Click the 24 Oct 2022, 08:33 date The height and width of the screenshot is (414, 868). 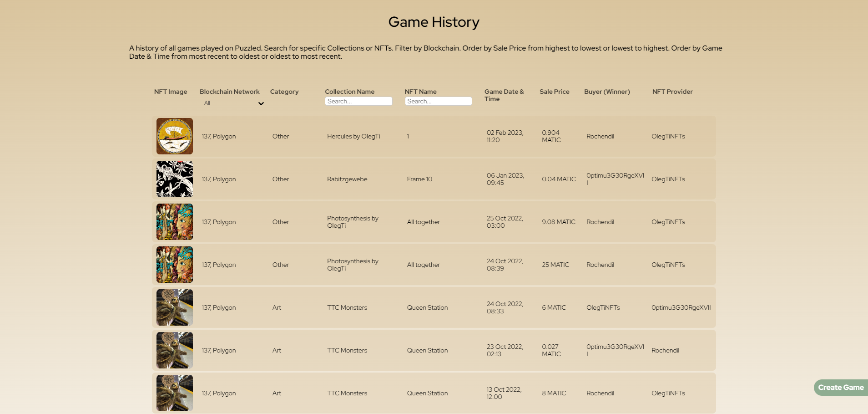pos(505,307)
